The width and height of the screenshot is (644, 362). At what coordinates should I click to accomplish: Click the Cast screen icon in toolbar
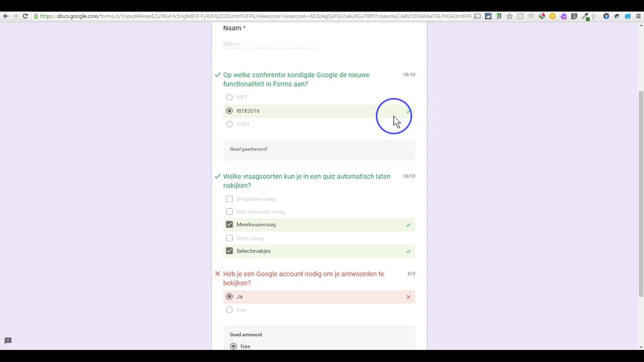477,16
